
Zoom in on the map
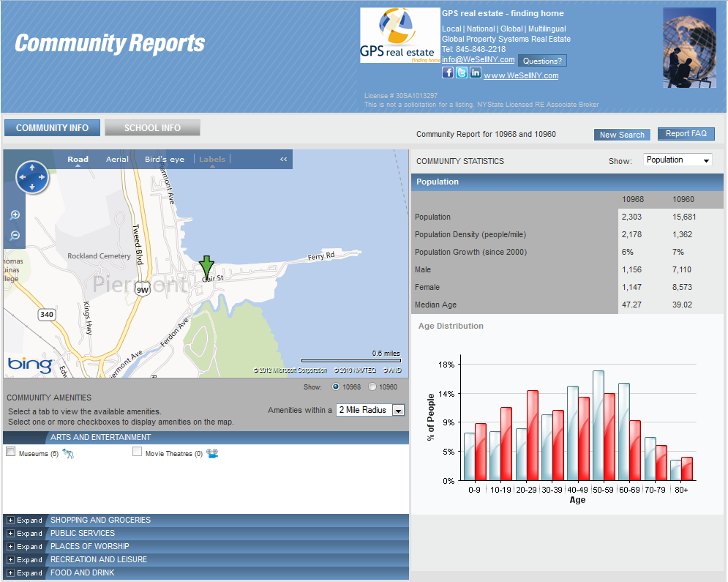(15, 215)
